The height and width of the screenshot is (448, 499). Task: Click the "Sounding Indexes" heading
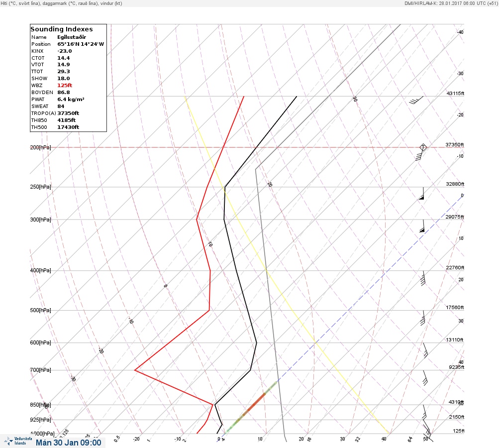pos(61,29)
